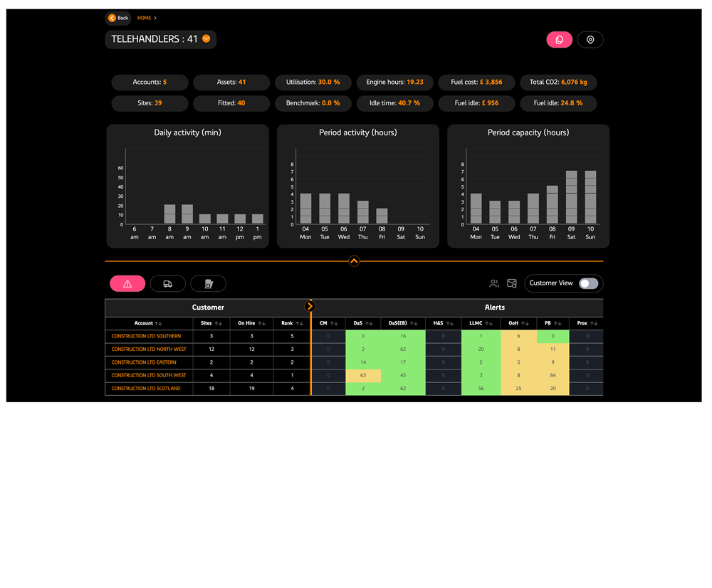Toggle the Customer View switch
Image resolution: width=712 pixels, height=588 pixels.
pos(589,283)
